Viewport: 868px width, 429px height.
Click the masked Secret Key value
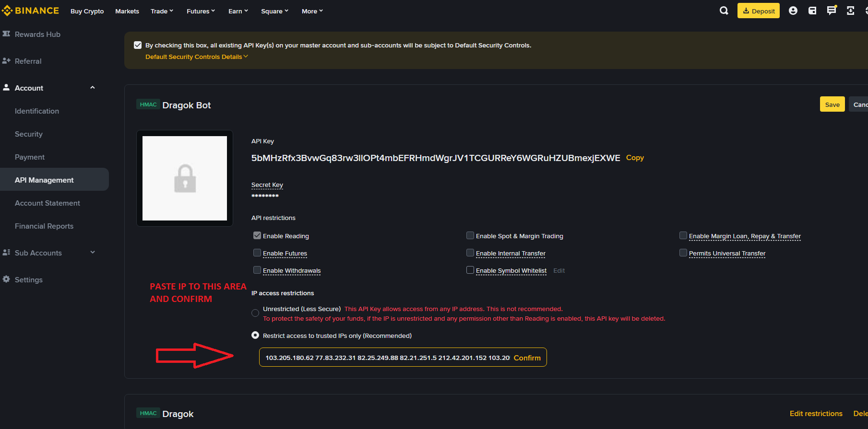(265, 196)
